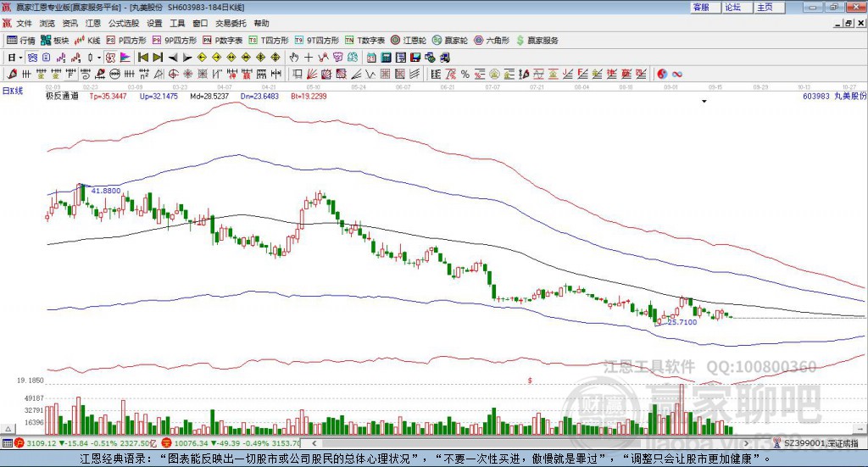Open the 板块 sector view
Screen dimensions: 868x467
[x=55, y=41]
